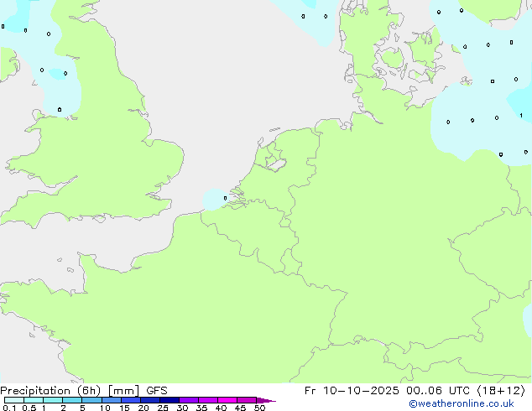Pick the 15–20 mm blue swatch
The width and height of the screenshot is (532, 411).
tap(131, 400)
